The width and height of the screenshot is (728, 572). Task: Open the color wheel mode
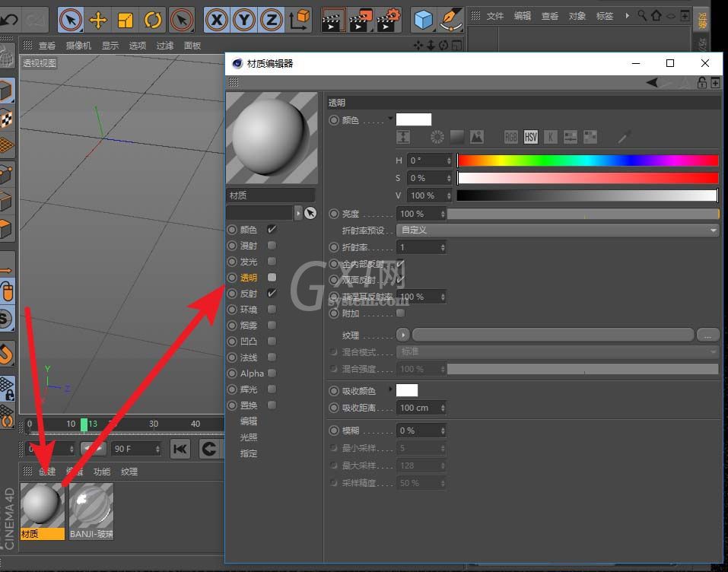click(437, 137)
